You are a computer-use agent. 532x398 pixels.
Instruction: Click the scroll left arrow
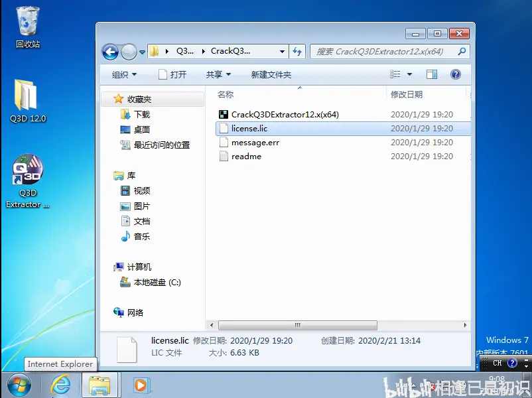click(212, 325)
